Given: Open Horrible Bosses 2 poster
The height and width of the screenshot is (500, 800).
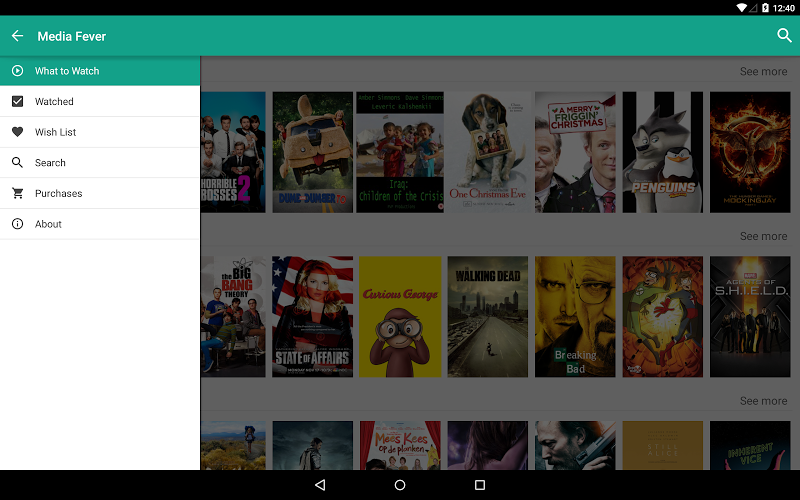Looking at the screenshot, I should point(233,152).
